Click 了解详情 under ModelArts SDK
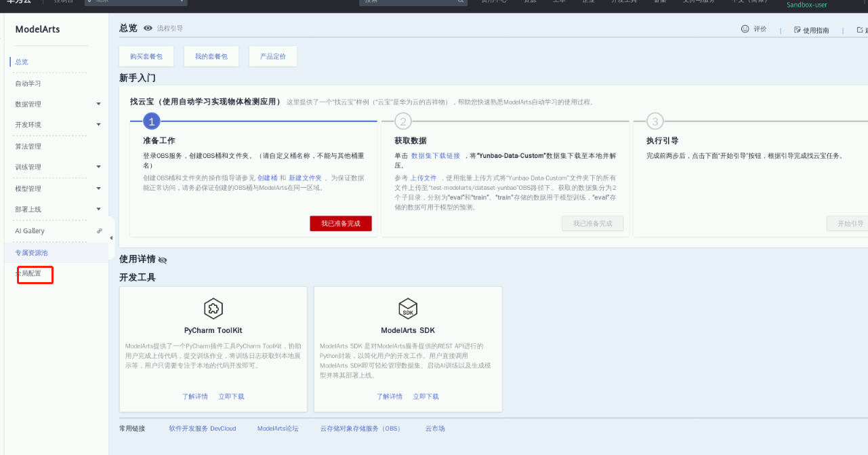Viewport: 868px width, 455px height. tap(390, 397)
